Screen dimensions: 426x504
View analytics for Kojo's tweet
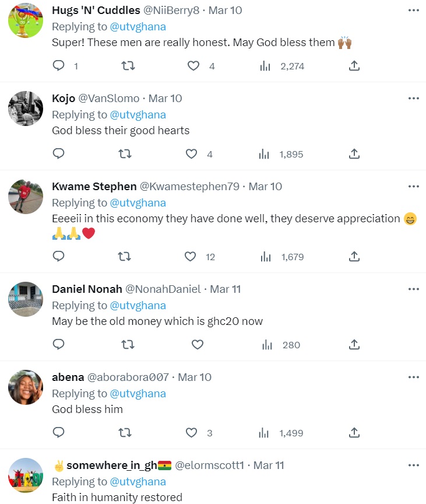pos(265,154)
